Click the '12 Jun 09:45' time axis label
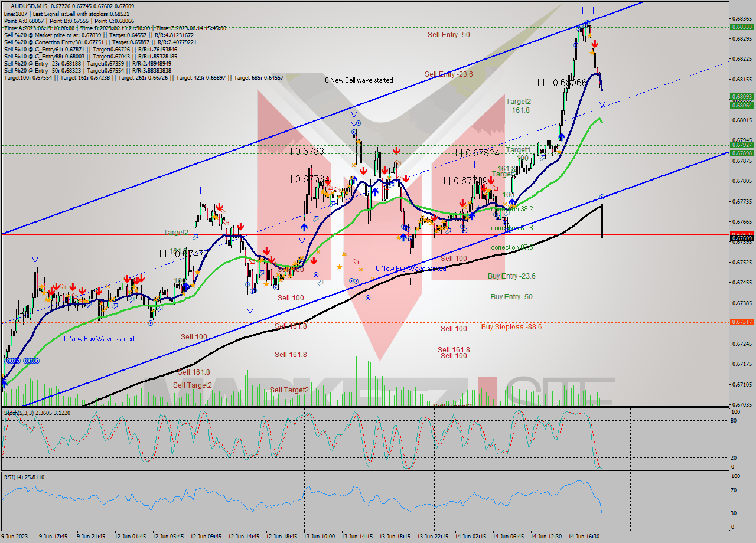 [x=206, y=537]
